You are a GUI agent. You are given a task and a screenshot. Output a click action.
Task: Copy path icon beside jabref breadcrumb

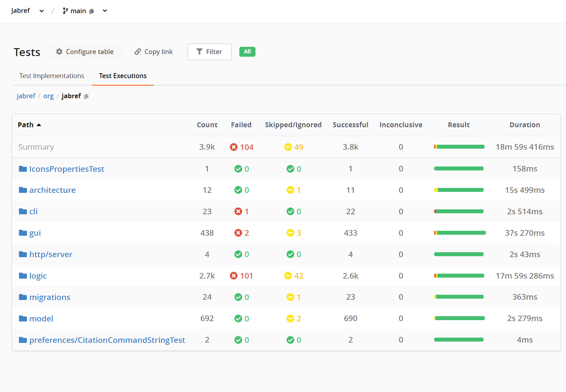coord(86,96)
